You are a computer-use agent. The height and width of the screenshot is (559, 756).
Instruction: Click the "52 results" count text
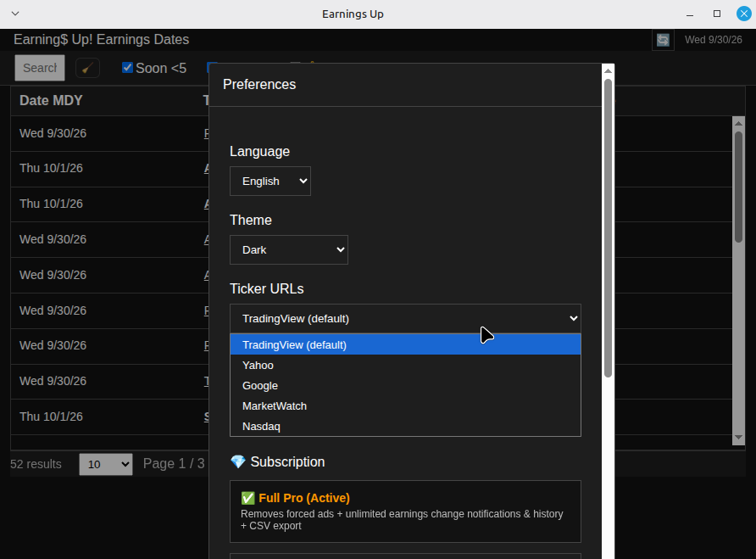pyautogui.click(x=36, y=464)
